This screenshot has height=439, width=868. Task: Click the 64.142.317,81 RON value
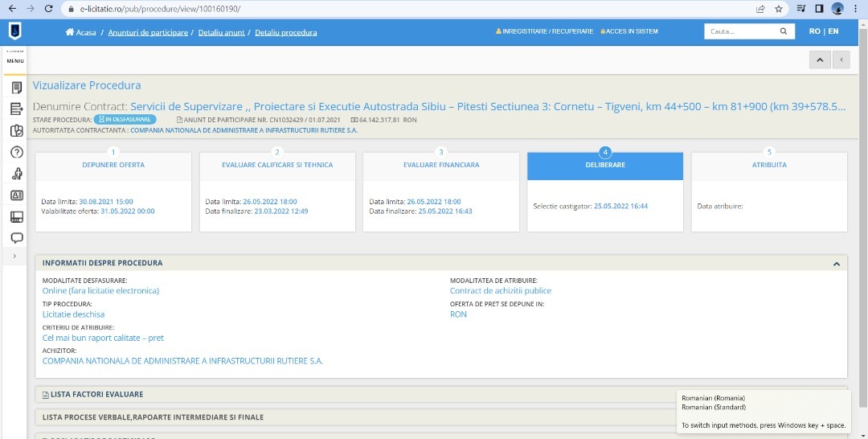tap(383, 120)
